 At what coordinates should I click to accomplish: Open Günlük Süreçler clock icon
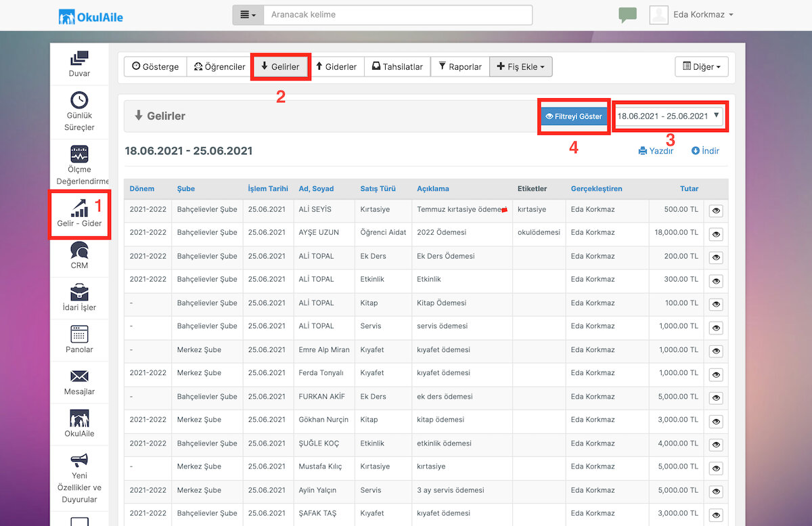79,100
